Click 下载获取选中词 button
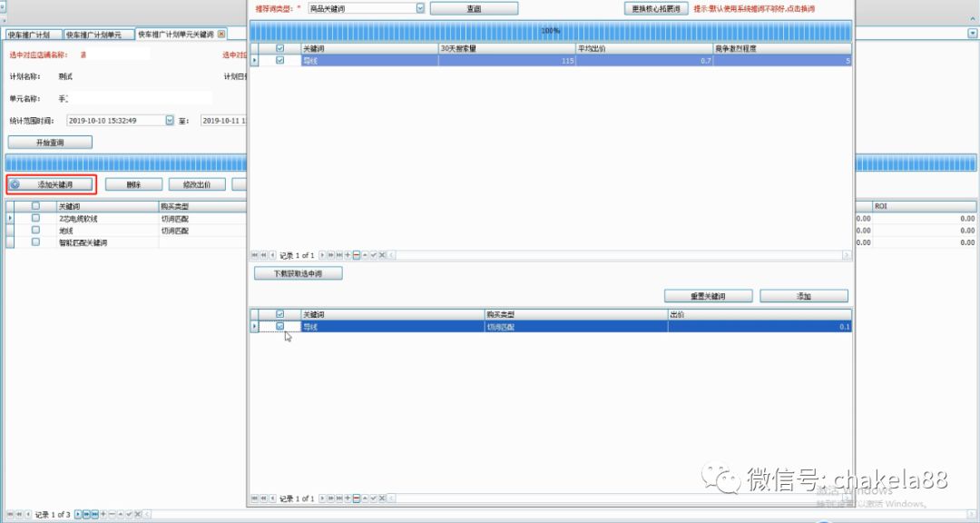Viewport: 980px width, 523px height. tap(299, 273)
